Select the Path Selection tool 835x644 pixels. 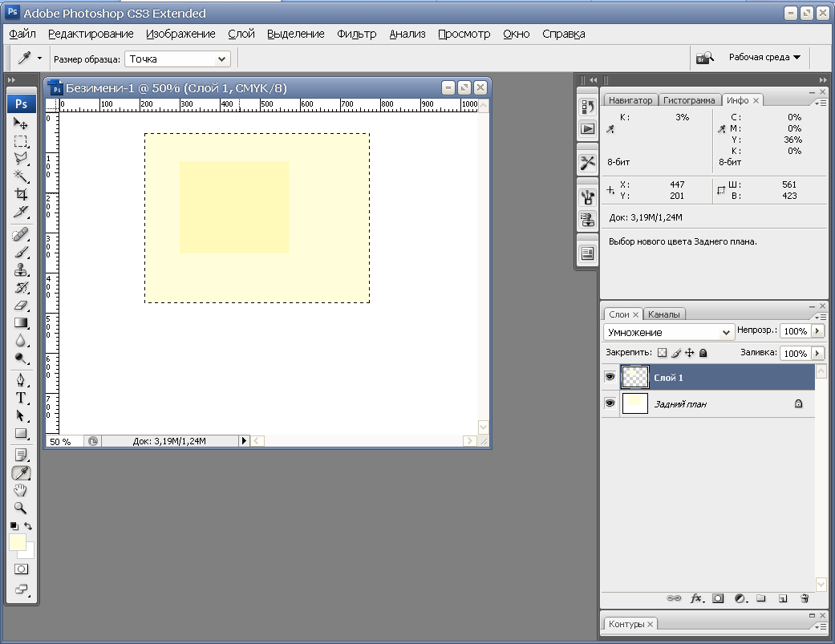click(x=21, y=415)
